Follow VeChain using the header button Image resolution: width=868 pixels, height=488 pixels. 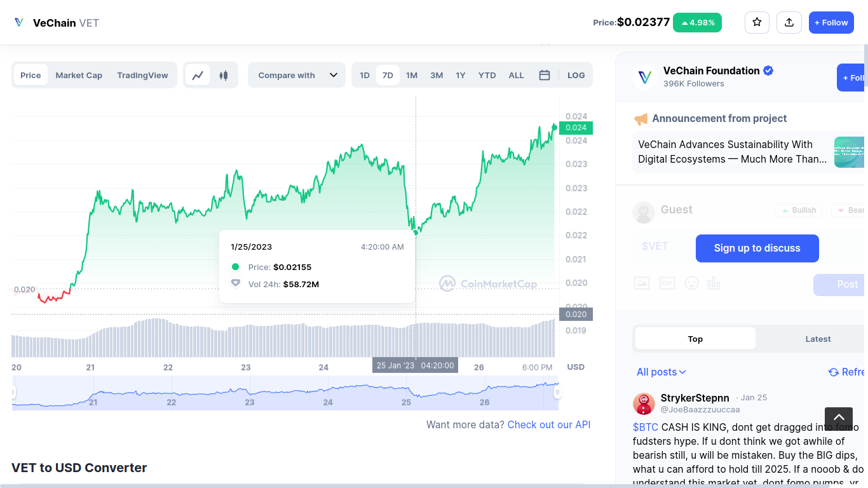831,22
